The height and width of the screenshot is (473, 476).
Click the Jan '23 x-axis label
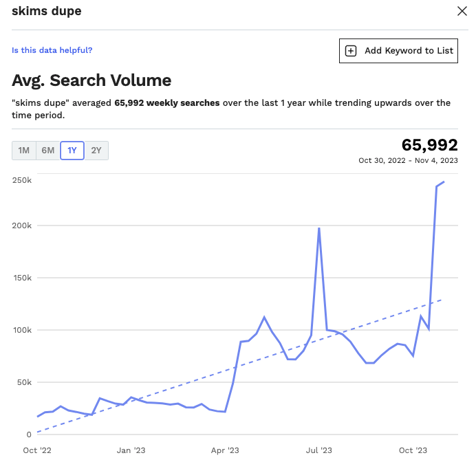click(131, 450)
